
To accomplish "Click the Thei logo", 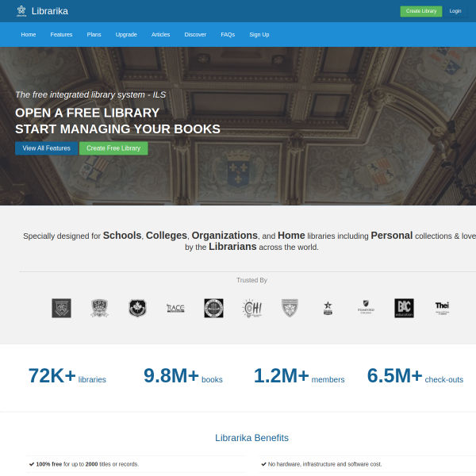I will pos(442,308).
